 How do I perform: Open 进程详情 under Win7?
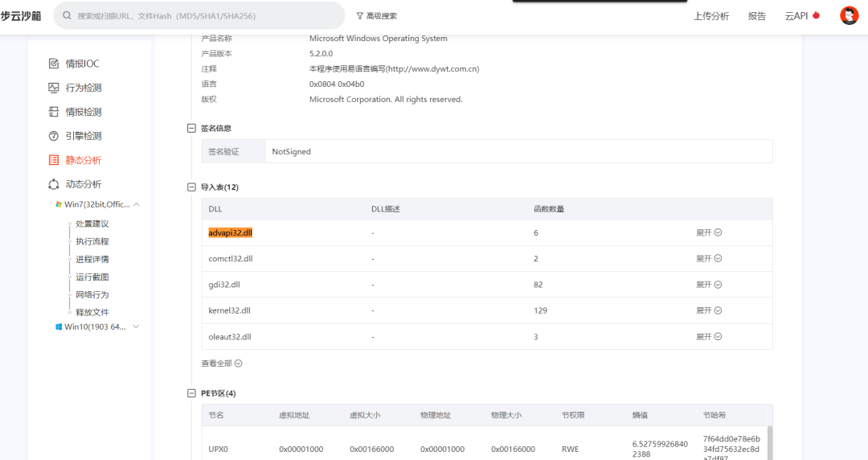tap(92, 260)
